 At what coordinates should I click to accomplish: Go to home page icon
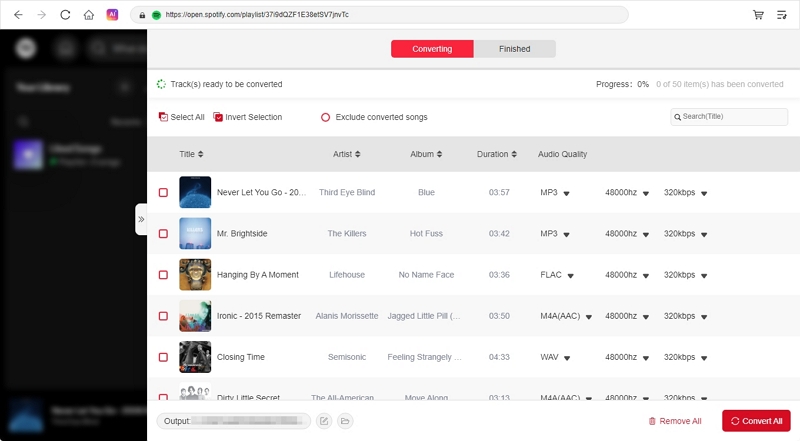[x=89, y=15]
